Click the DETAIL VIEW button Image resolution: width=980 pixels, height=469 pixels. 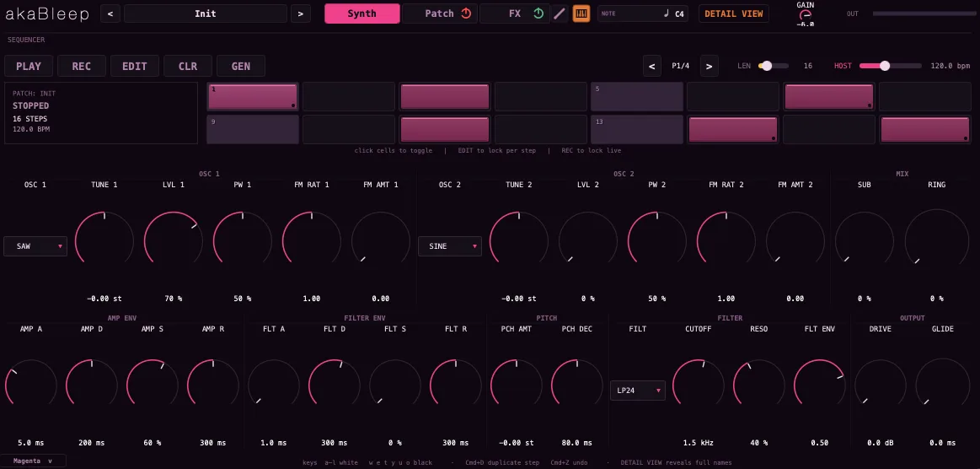click(734, 13)
